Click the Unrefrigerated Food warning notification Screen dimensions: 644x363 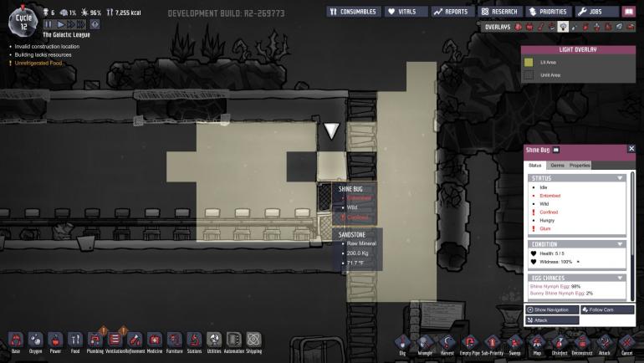tap(38, 64)
